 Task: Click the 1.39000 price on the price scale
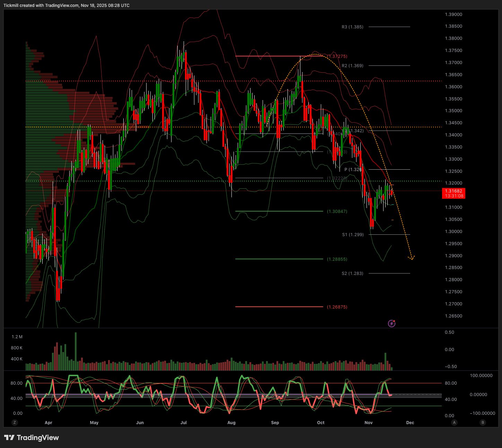point(453,15)
